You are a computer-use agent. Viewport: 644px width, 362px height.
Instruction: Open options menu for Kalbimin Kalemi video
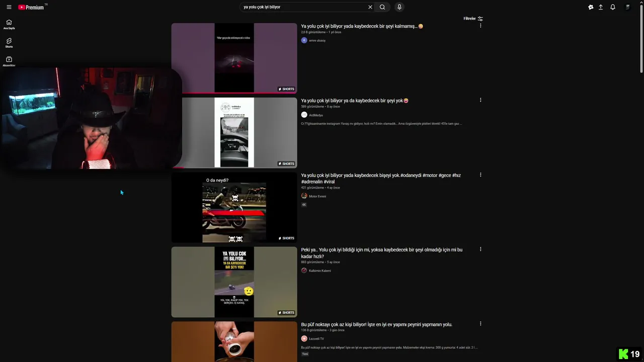pyautogui.click(x=480, y=249)
